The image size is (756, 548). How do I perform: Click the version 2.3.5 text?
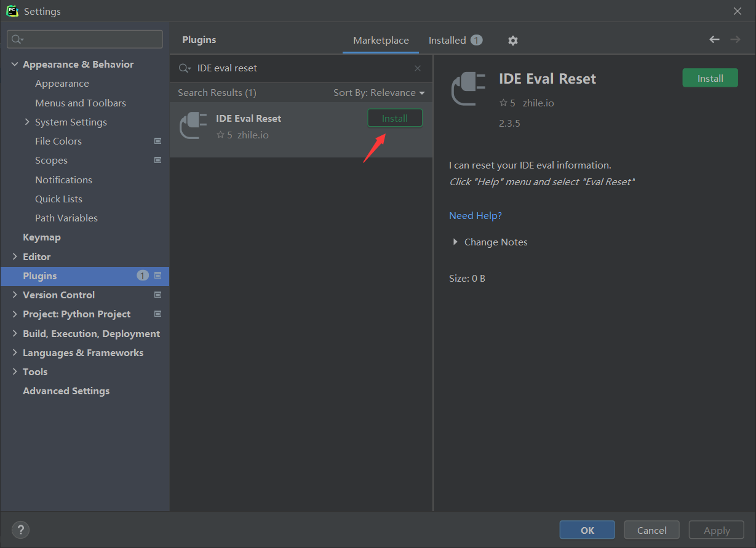point(509,124)
